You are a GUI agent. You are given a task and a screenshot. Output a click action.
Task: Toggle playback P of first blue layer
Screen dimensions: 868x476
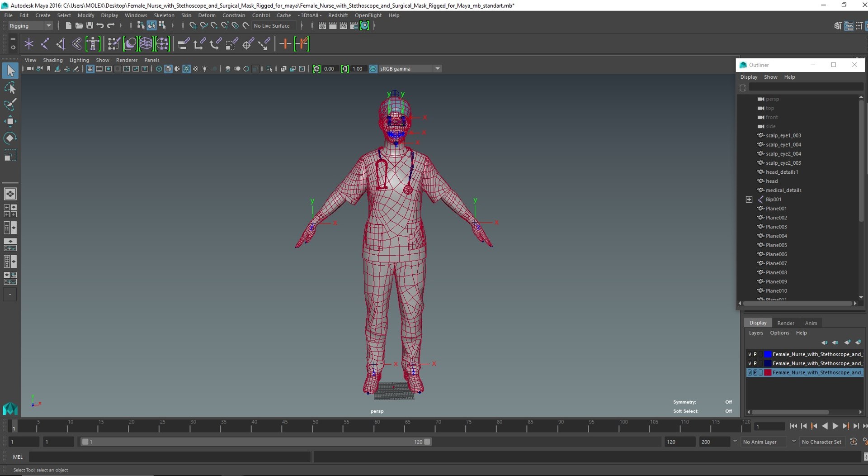(755, 354)
